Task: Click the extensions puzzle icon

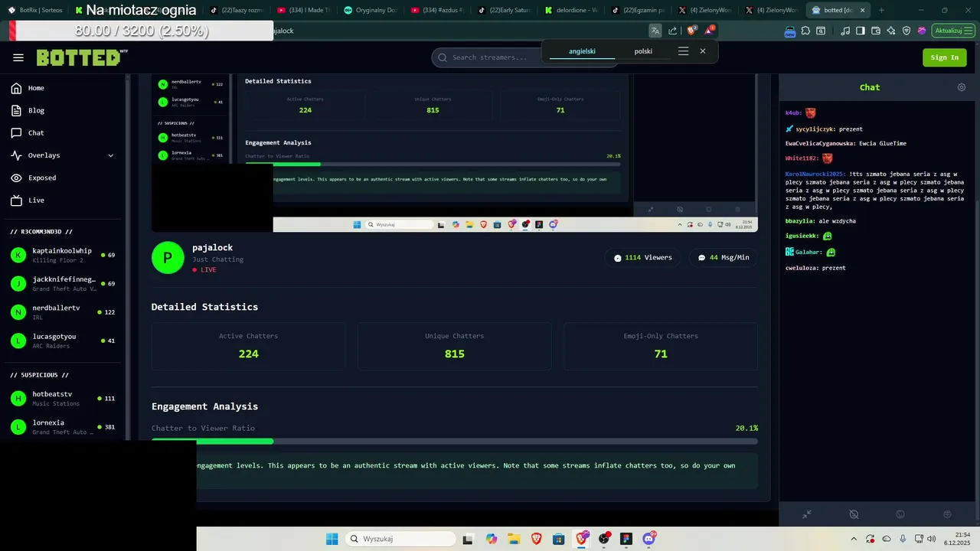Action: click(x=805, y=31)
